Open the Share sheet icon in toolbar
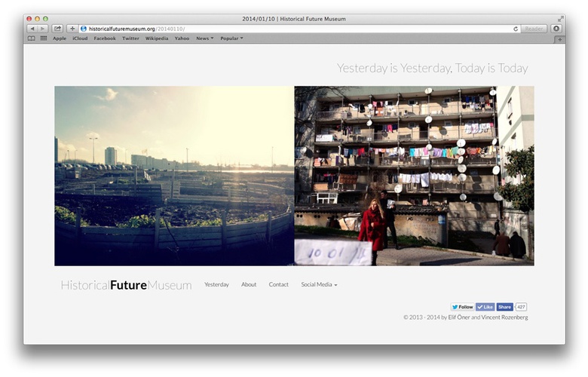 pyautogui.click(x=57, y=29)
